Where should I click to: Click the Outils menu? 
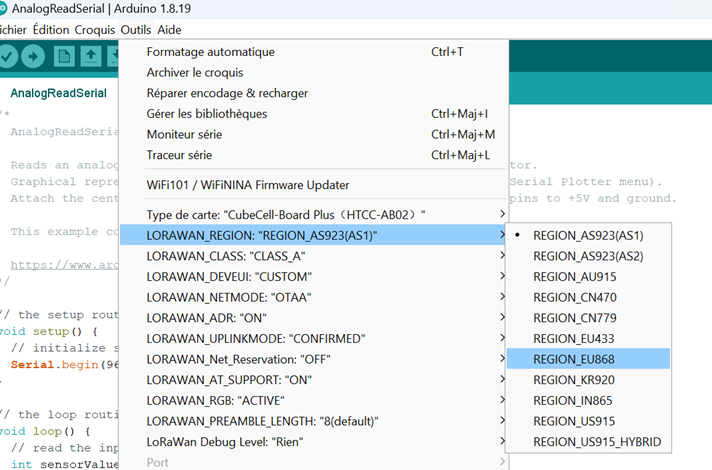tap(136, 30)
